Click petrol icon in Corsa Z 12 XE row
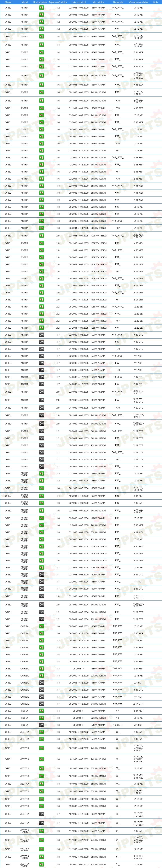Image resolution: width=162 pixels, height=868 pixels. point(41,641)
